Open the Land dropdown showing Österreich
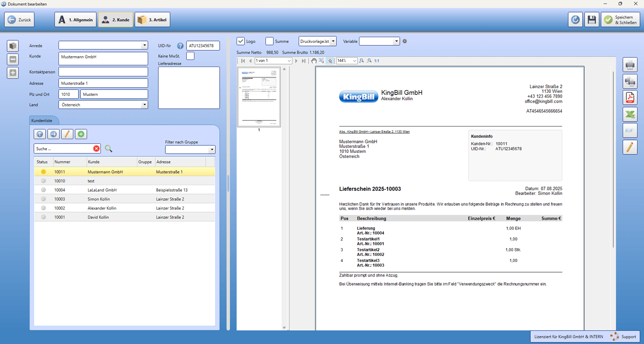Viewport: 644px width, 344px height. 103,105
